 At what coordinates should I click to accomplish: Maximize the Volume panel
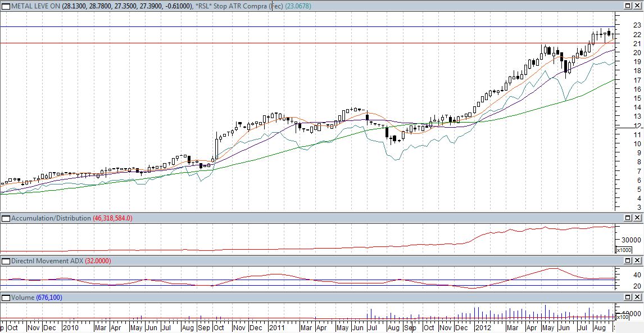click(628, 297)
